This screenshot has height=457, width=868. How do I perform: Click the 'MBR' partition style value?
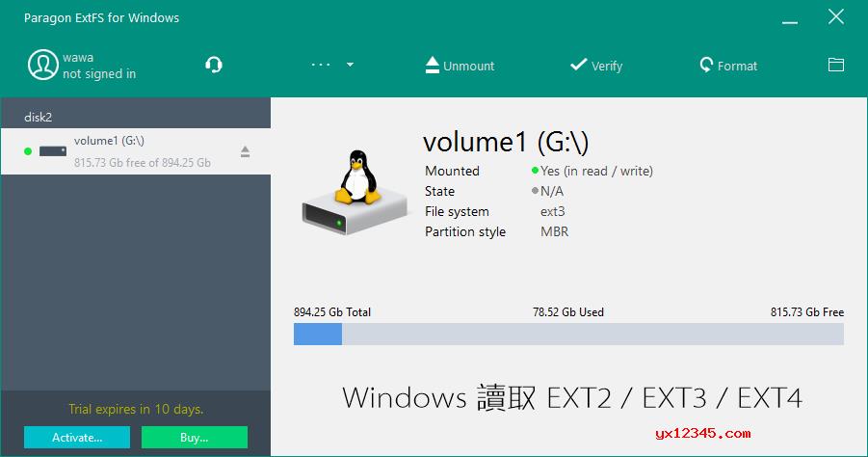tap(554, 231)
